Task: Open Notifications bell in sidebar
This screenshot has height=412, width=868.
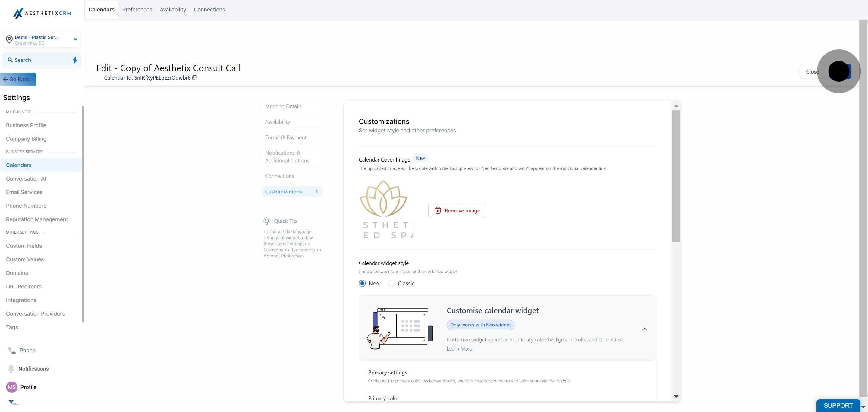Action: pyautogui.click(x=11, y=369)
